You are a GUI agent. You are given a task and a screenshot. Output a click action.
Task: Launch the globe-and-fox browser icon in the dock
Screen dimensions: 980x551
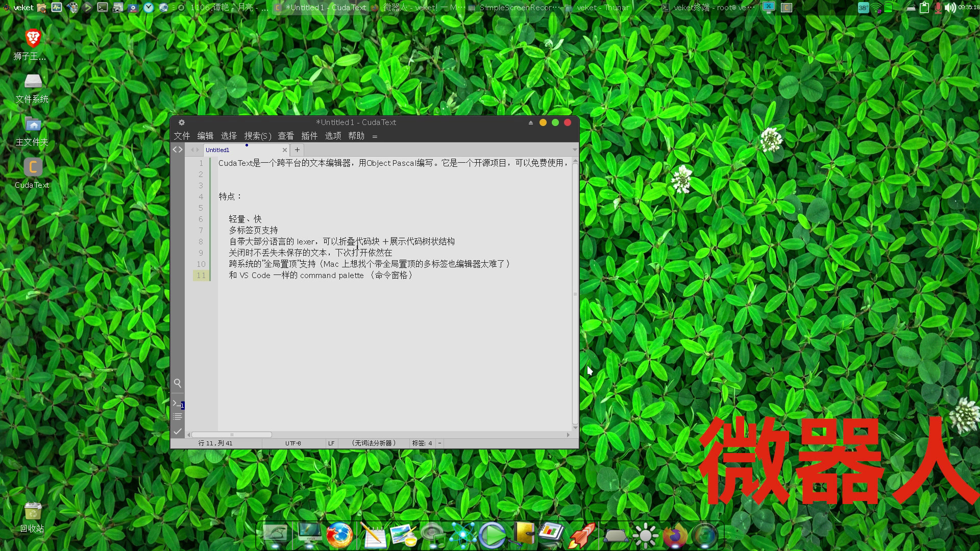[x=339, y=536]
